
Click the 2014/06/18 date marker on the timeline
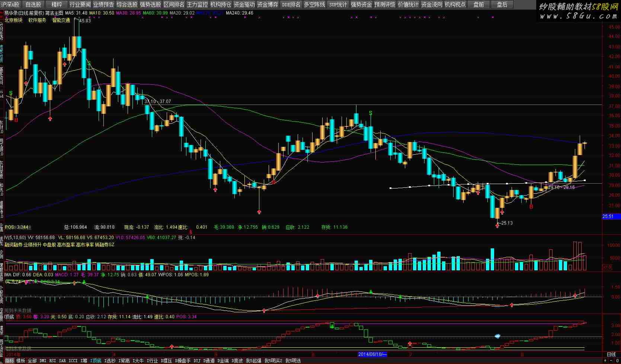[x=372, y=354]
